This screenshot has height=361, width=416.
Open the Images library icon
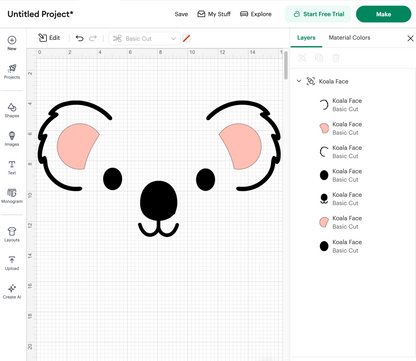(x=12, y=139)
